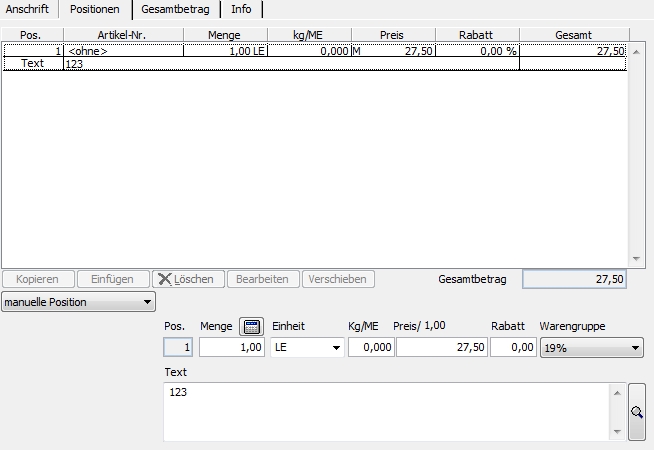This screenshot has height=450, width=654.
Task: Click the Rabatt input field 0,00
Action: tap(513, 347)
